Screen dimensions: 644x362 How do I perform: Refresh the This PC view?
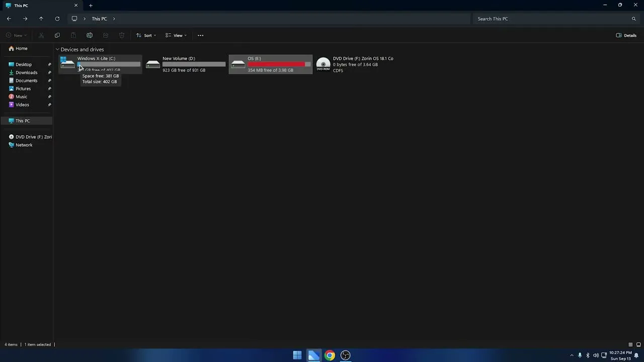click(57, 19)
